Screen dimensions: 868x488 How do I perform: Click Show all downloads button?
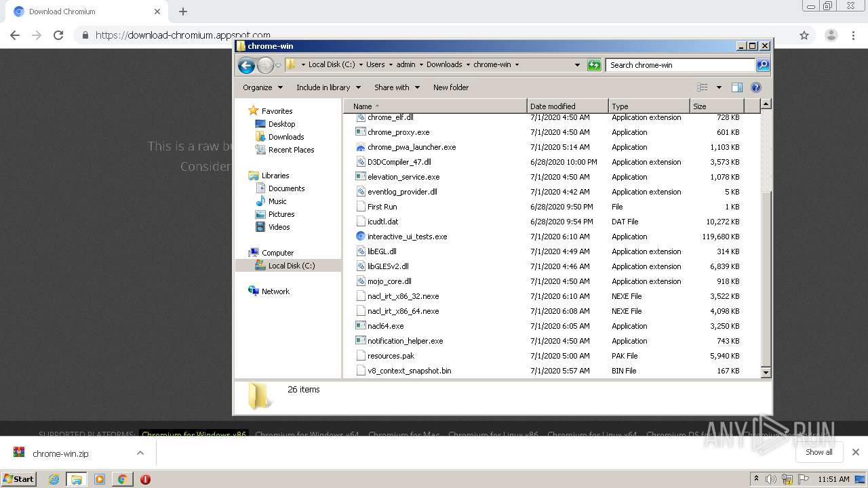tap(819, 452)
